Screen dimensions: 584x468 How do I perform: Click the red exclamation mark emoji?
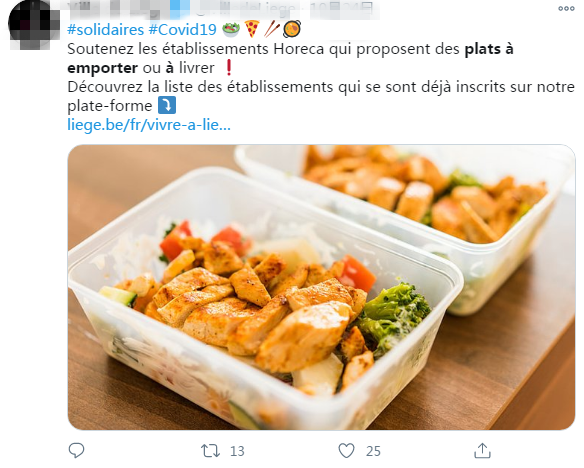(x=229, y=68)
